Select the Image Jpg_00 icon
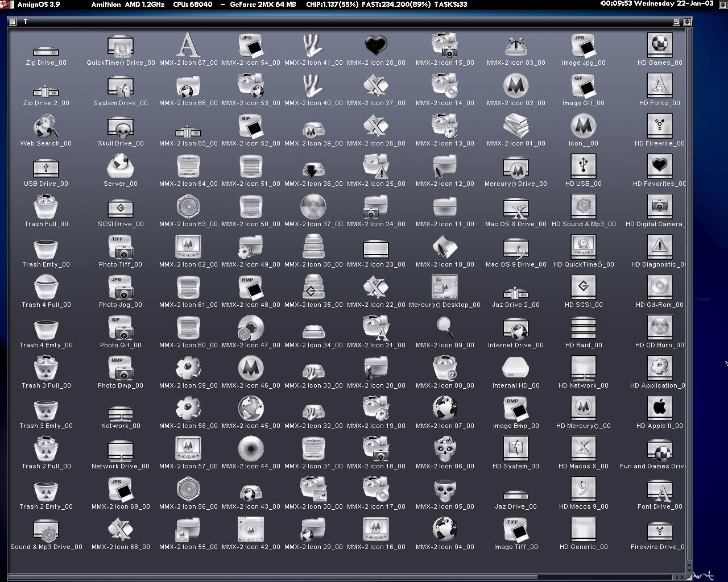This screenshot has height=582, width=728. click(x=582, y=44)
